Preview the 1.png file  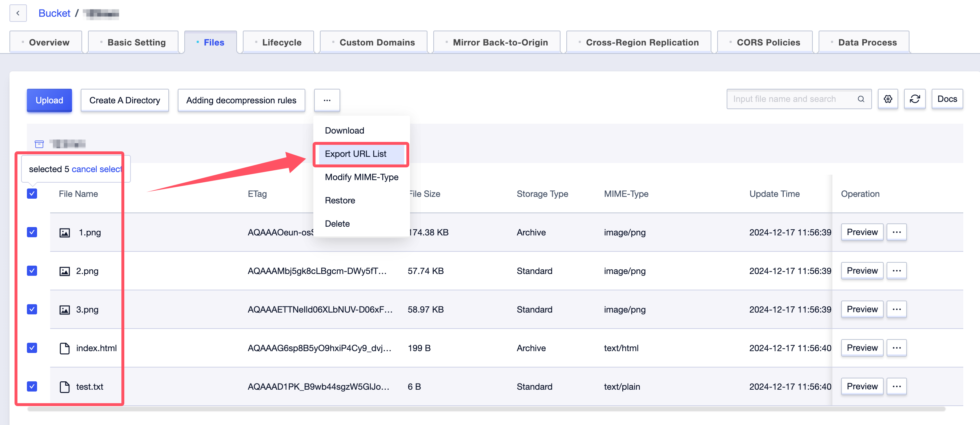pos(862,232)
